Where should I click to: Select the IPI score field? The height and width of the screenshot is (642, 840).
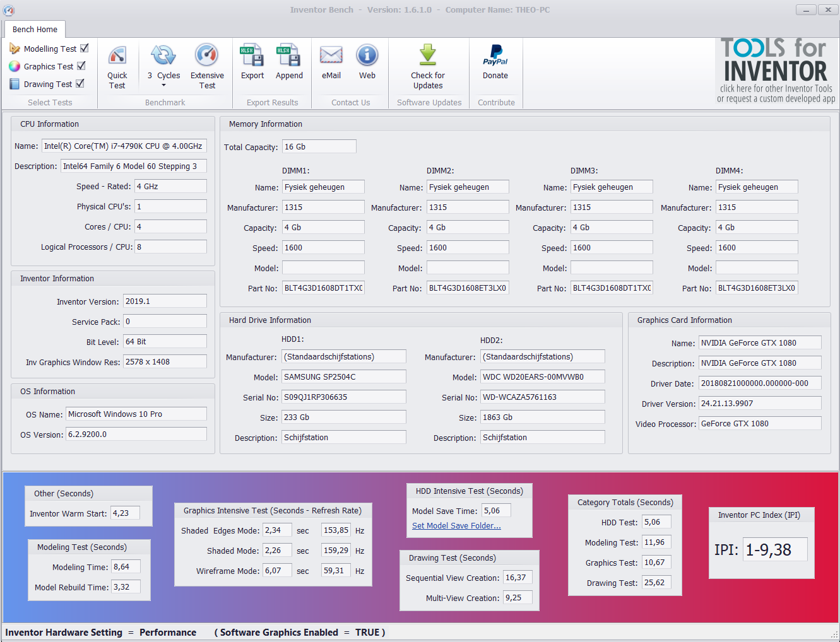[775, 549]
